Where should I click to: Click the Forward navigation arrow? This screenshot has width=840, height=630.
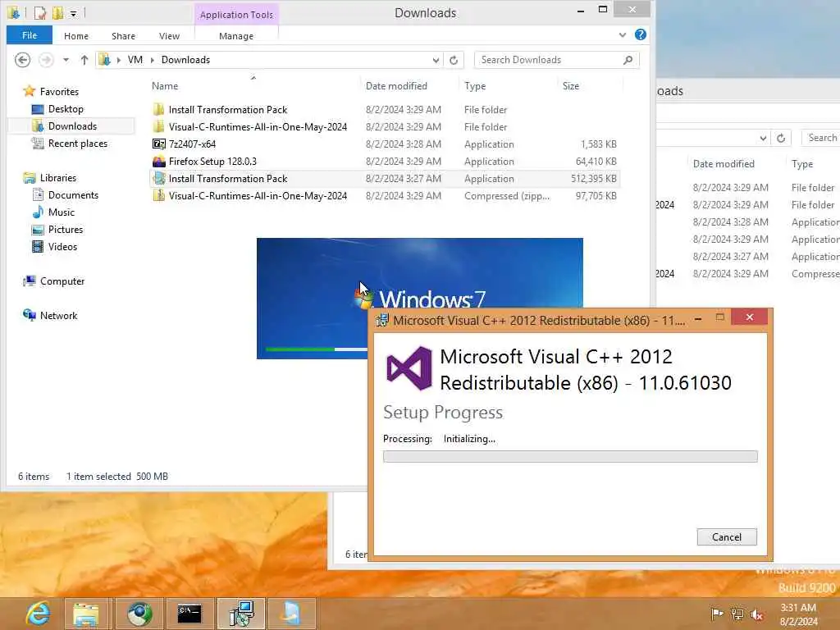coord(46,59)
